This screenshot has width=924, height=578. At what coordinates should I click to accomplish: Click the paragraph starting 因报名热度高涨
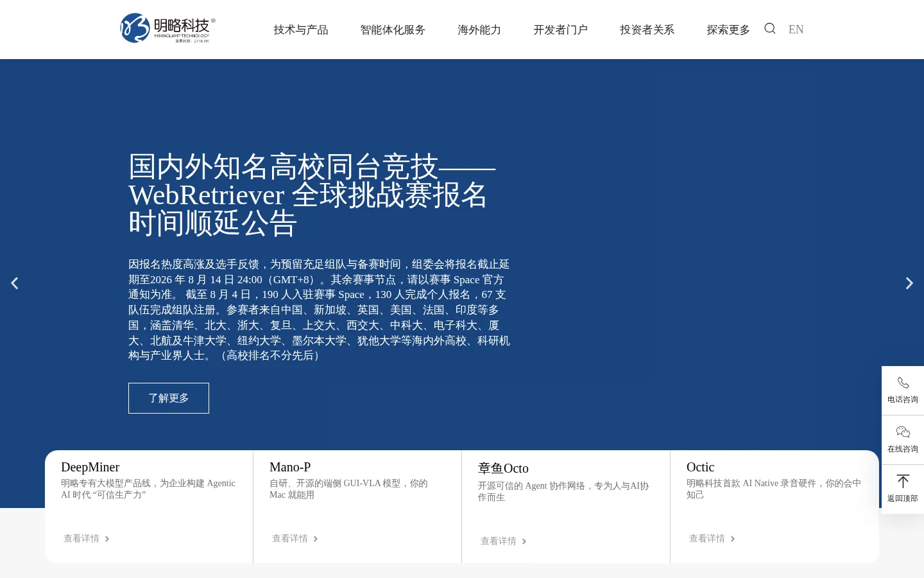tap(320, 310)
